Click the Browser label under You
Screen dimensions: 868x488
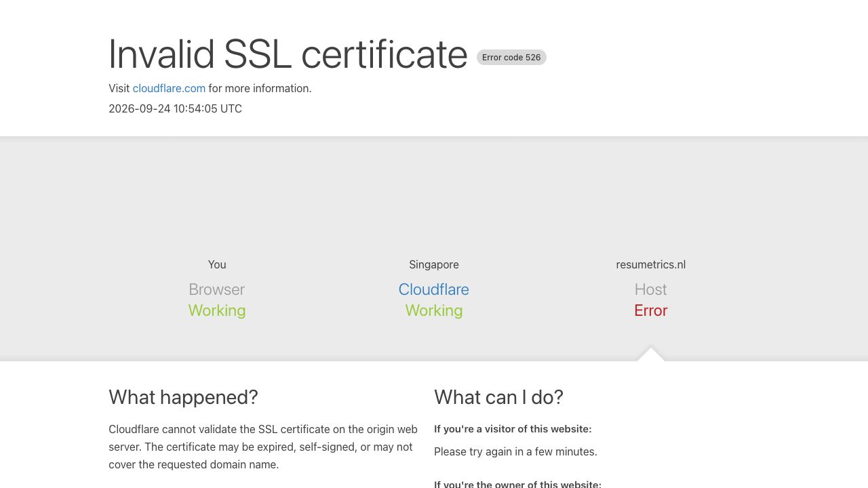coord(217,289)
